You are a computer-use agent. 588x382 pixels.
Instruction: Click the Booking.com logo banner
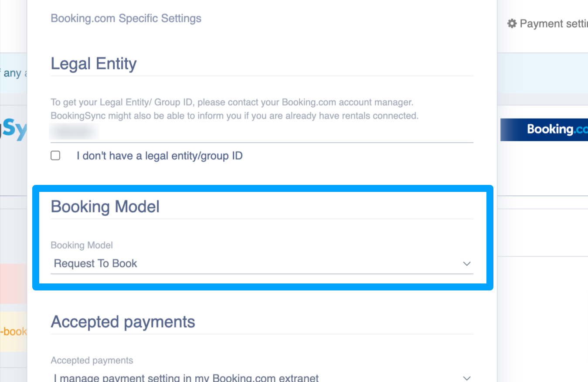click(544, 130)
